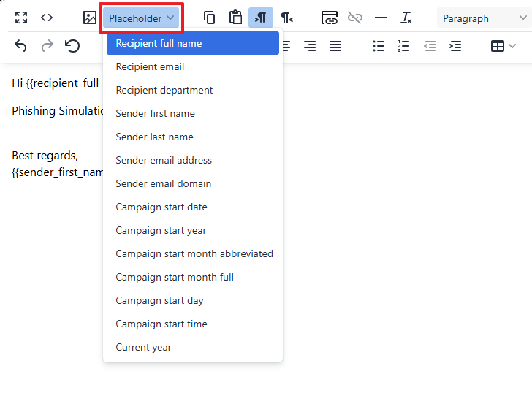
Task: Toggle right-to-left text direction
Action: pyautogui.click(x=287, y=18)
